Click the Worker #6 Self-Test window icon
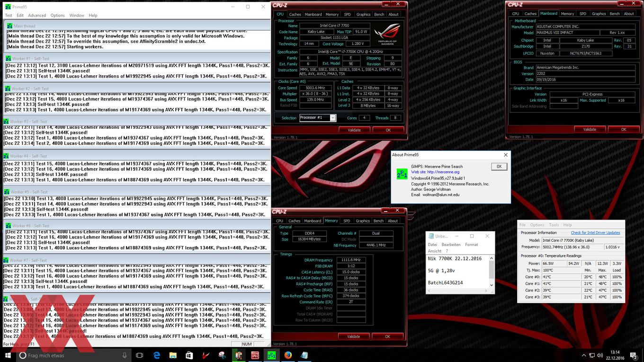Image resolution: width=644 pixels, height=362 pixels. pyautogui.click(x=8, y=226)
